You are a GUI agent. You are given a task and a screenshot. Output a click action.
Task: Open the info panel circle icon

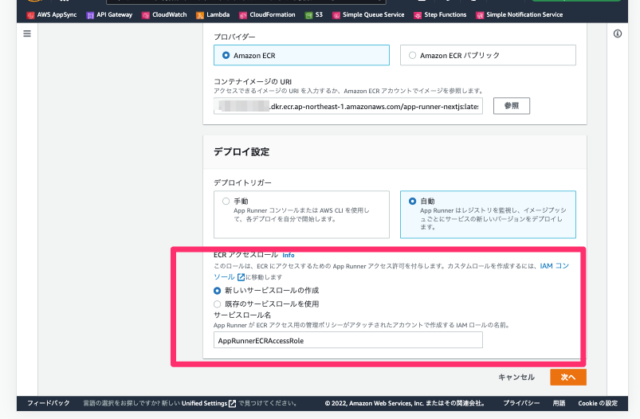tap(618, 33)
